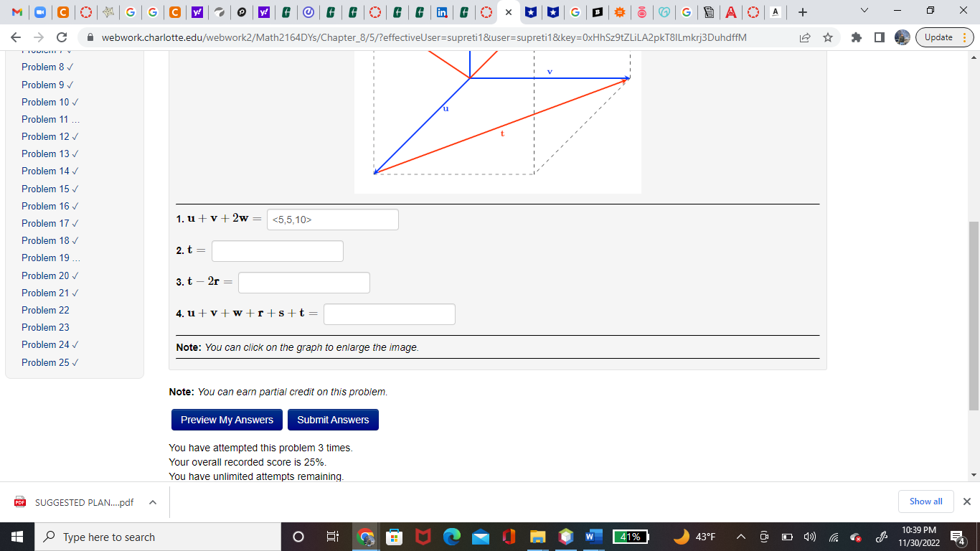Open the Chrome extensions puzzle icon
This screenshot has width=980, height=551.
857,37
